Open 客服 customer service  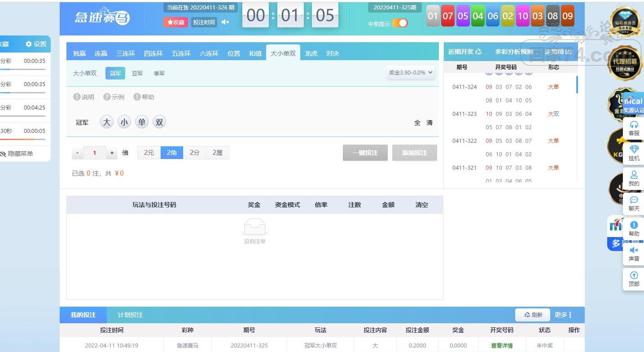pyautogui.click(x=634, y=128)
